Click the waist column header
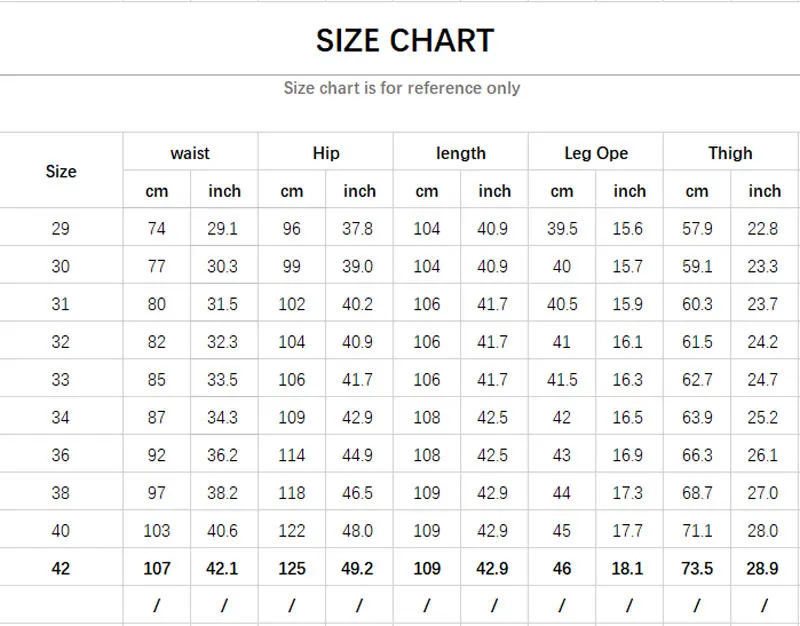This screenshot has height=626, width=800. click(x=190, y=153)
